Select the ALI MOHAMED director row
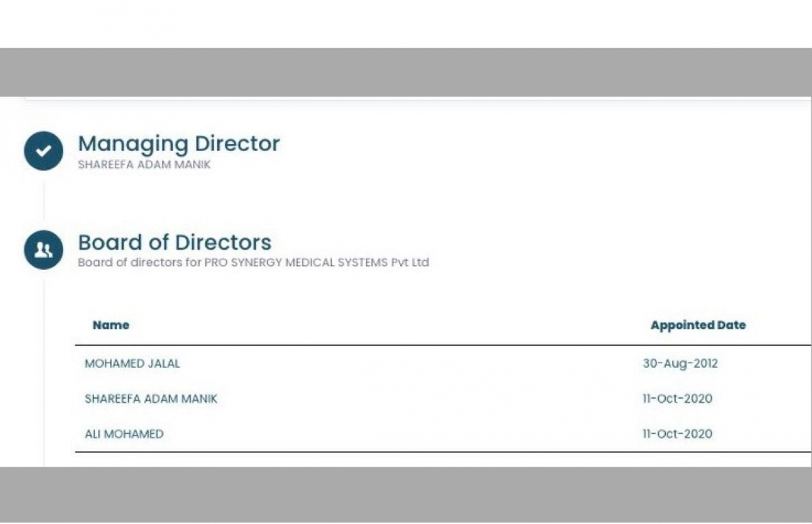 [x=124, y=434]
